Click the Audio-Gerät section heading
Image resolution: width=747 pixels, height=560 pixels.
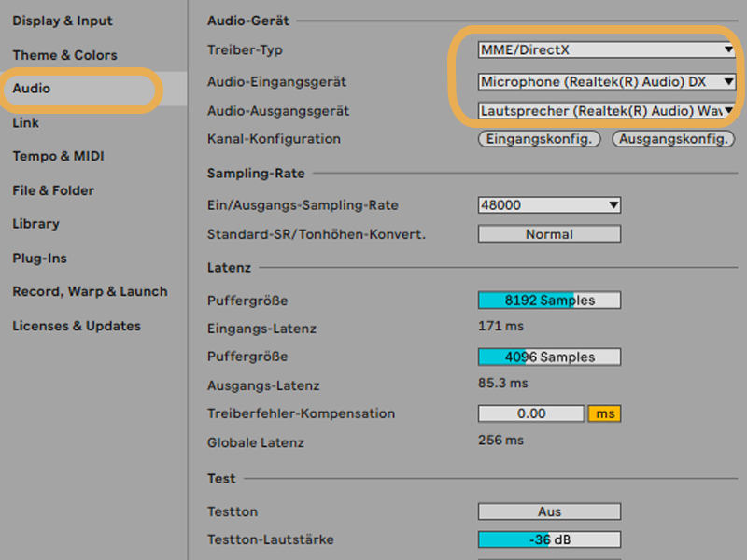(248, 21)
